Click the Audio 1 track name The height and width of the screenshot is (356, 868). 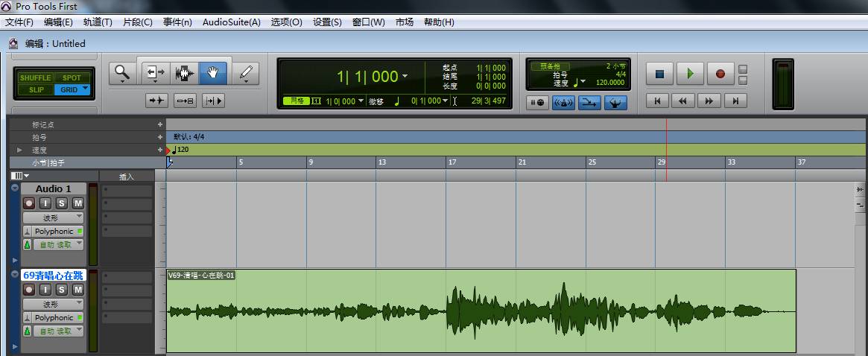click(53, 188)
